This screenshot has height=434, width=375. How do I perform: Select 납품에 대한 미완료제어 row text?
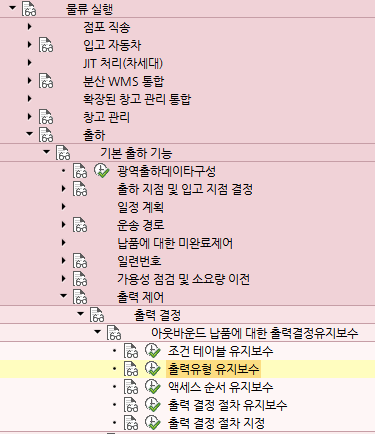coord(175,243)
